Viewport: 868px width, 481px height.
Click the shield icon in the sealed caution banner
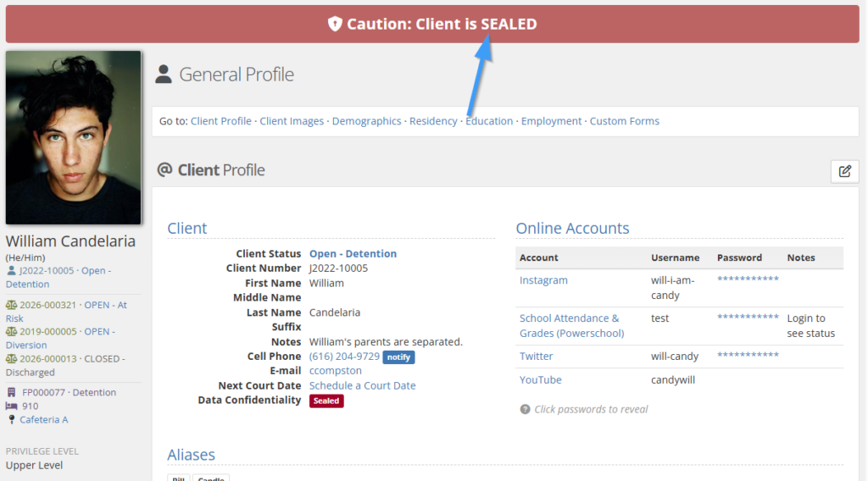click(335, 24)
